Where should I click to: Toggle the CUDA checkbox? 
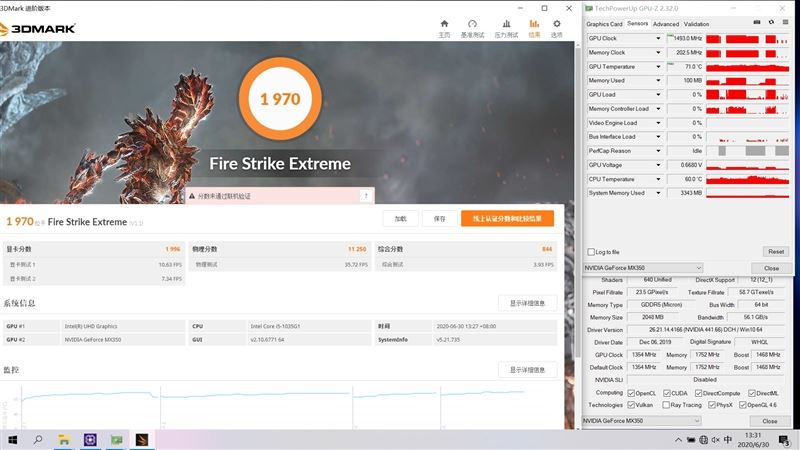667,393
